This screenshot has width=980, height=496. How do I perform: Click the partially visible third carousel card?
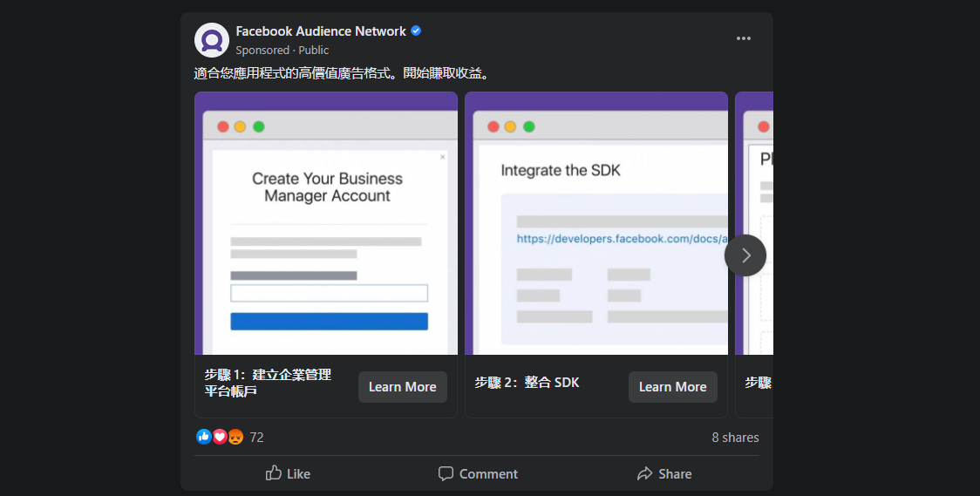(x=754, y=255)
